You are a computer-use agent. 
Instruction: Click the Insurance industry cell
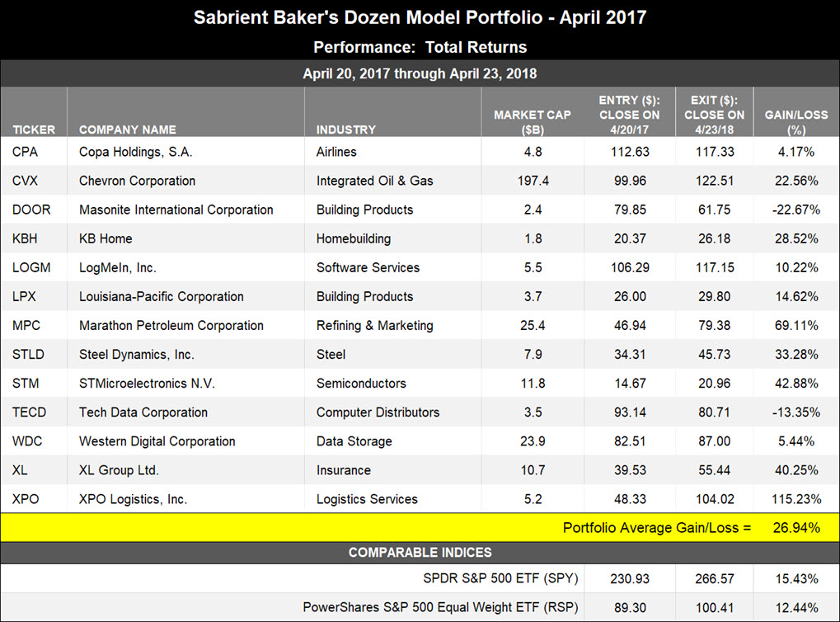[344, 470]
